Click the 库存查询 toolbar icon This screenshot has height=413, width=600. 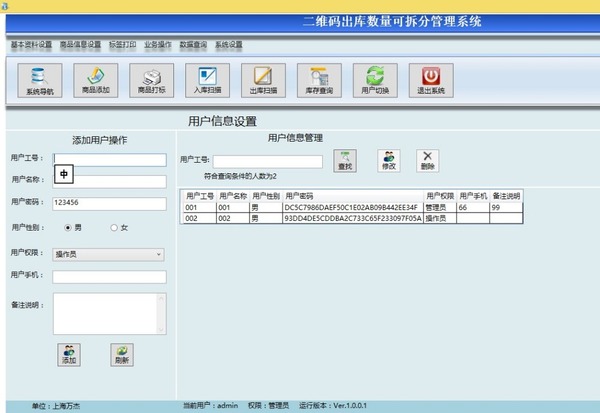point(319,79)
